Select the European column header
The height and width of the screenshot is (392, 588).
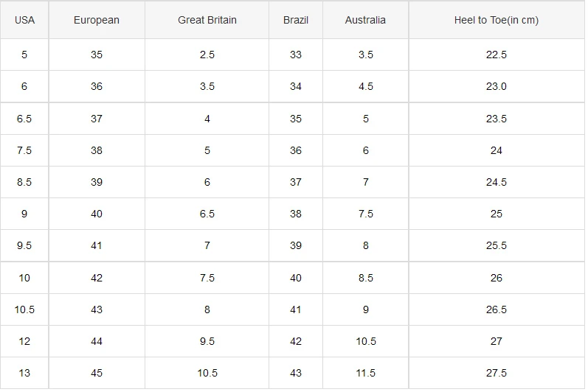(97, 20)
